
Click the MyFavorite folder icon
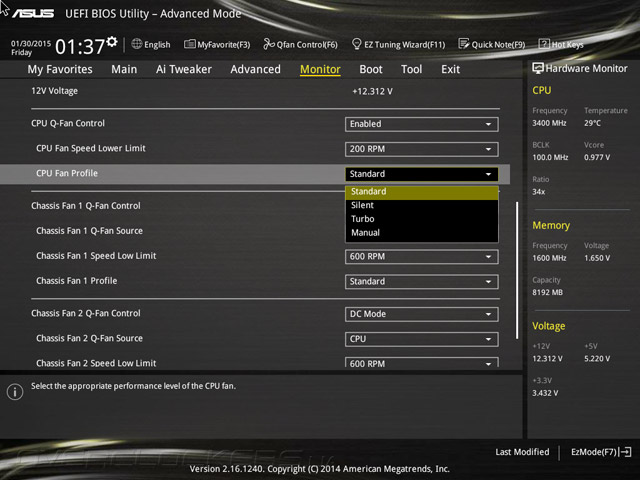point(189,44)
